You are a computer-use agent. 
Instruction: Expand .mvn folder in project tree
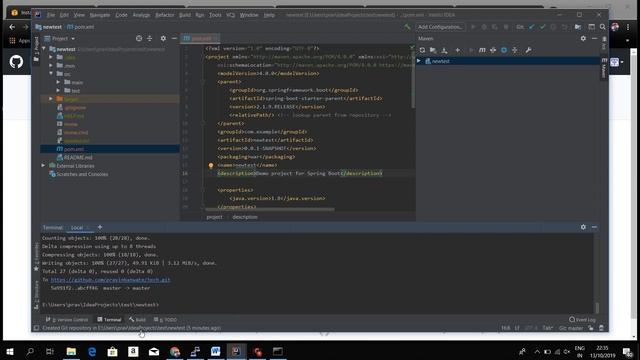[51, 65]
